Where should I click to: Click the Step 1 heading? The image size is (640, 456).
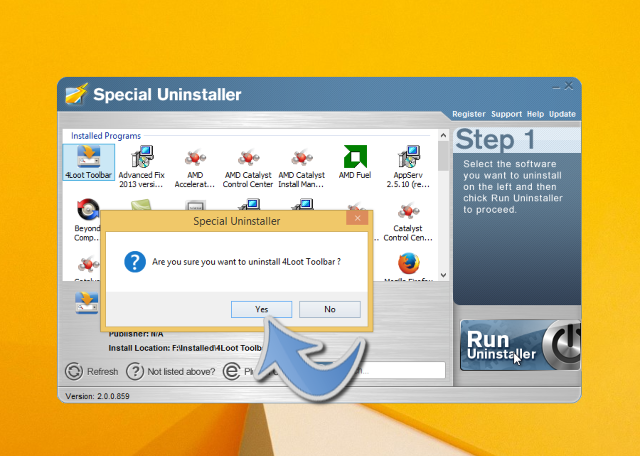pos(495,140)
